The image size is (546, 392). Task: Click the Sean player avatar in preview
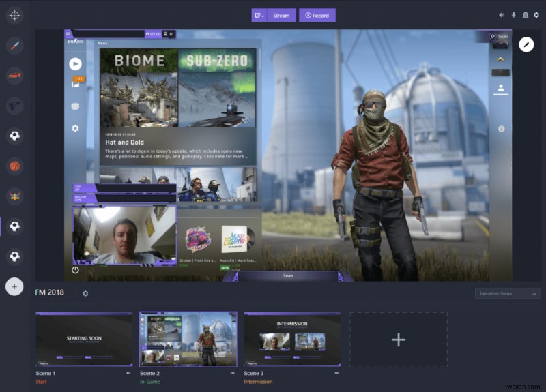[500, 42]
